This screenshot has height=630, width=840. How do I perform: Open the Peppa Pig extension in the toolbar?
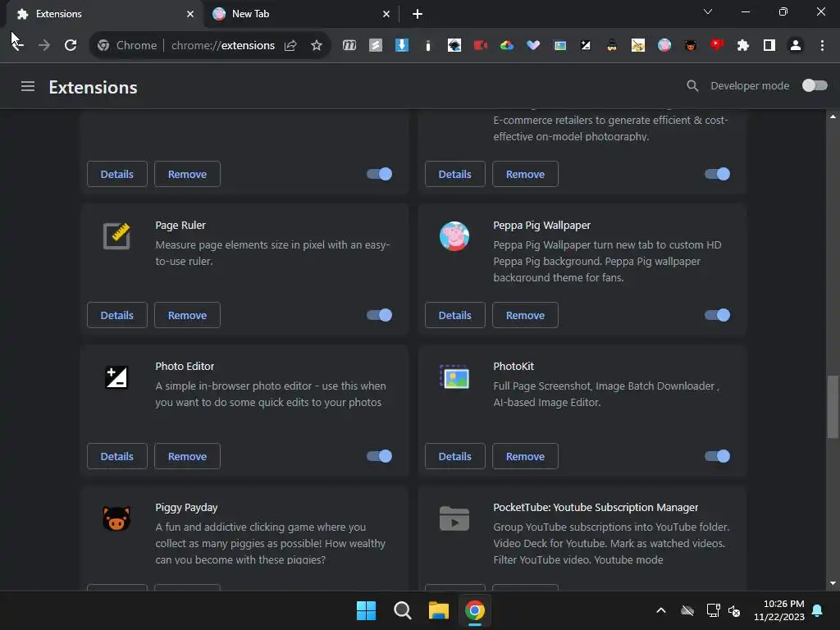(x=664, y=46)
